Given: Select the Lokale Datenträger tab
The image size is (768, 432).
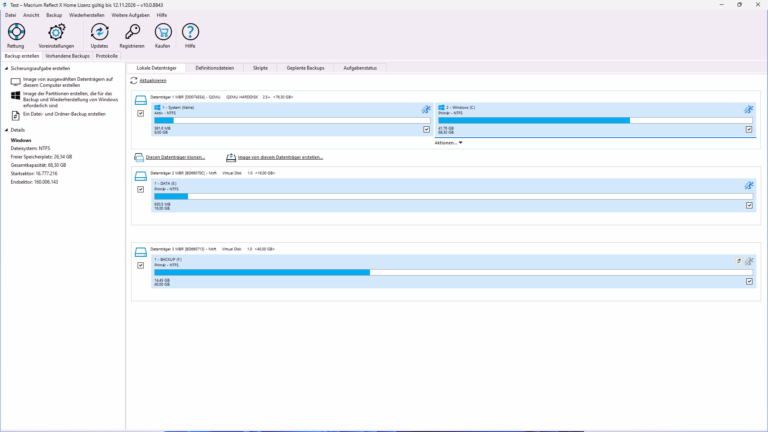Looking at the screenshot, I should pos(156,68).
